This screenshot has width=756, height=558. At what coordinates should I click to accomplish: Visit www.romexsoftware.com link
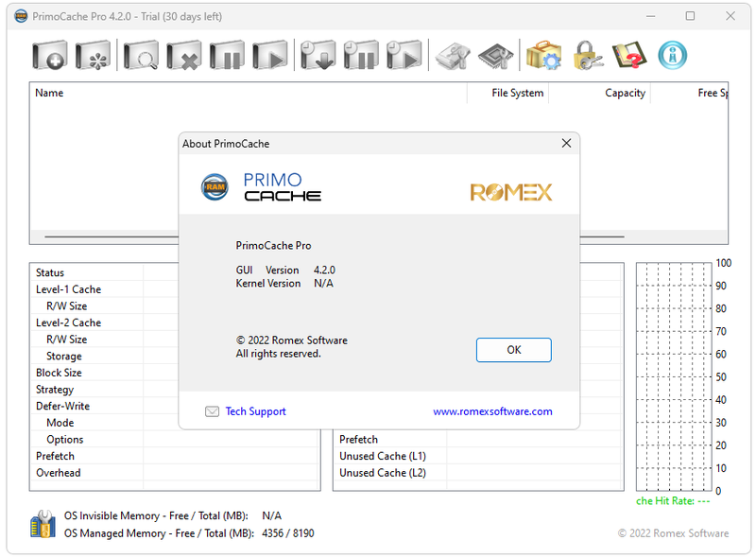(x=492, y=411)
